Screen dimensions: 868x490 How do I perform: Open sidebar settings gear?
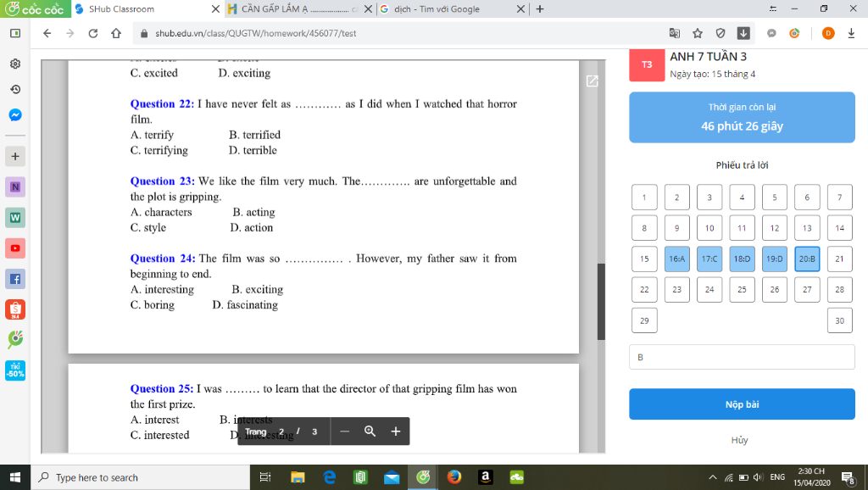[15, 64]
